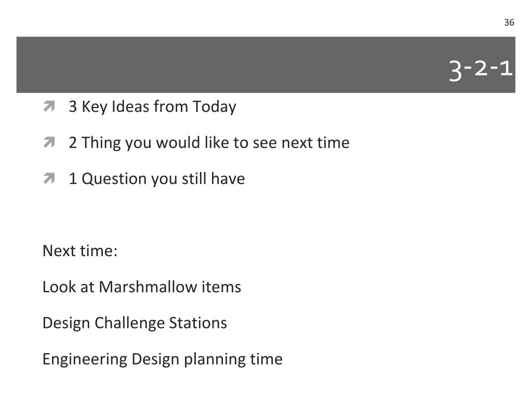Select the word Stations
This screenshot has height=399, width=532.
pyautogui.click(x=198, y=323)
